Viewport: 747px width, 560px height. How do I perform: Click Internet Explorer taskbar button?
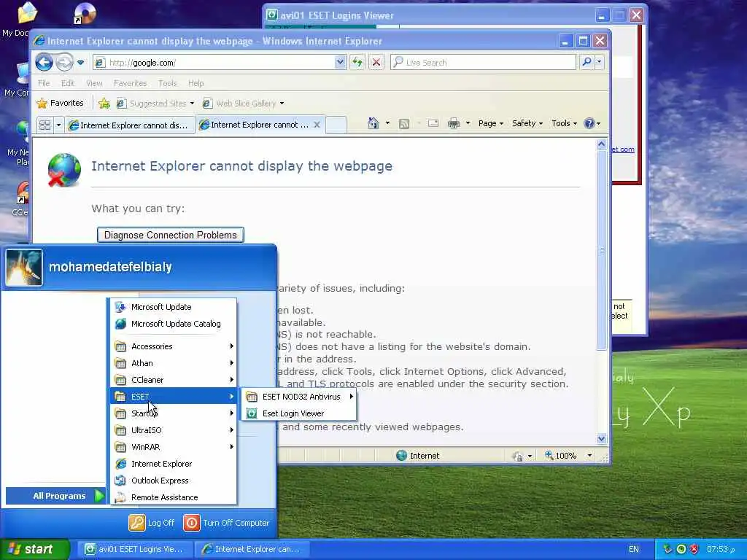[252, 549]
